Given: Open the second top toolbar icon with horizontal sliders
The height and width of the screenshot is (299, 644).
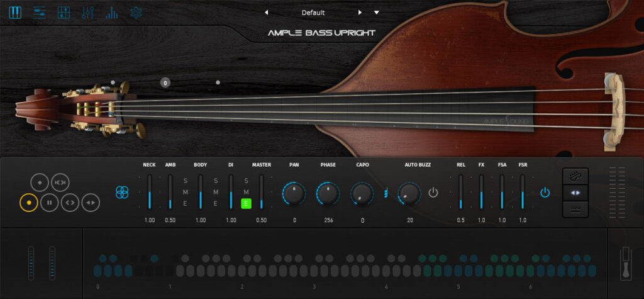Looking at the screenshot, I should [40, 13].
